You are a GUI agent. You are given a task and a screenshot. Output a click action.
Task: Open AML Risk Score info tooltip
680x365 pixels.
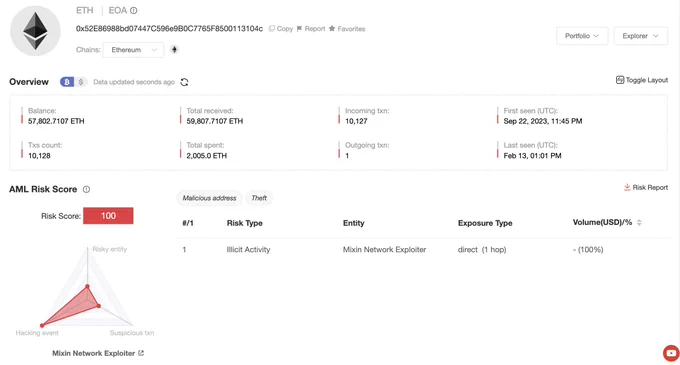[x=86, y=189]
